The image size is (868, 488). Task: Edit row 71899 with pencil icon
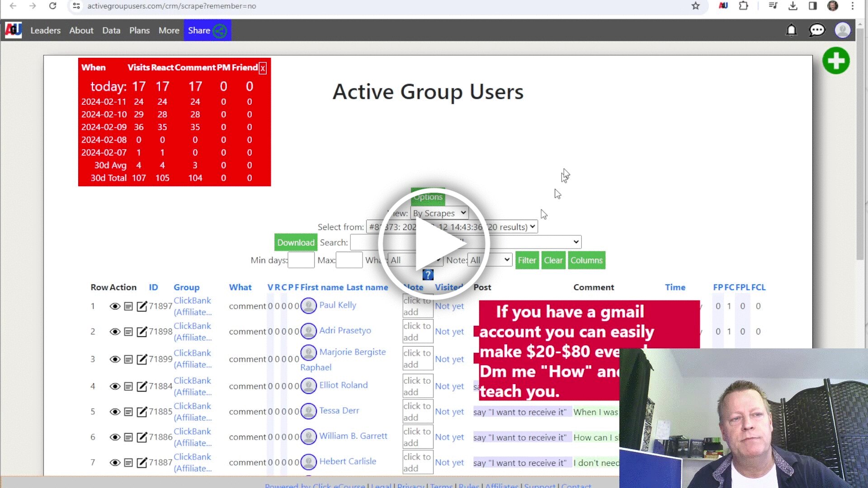click(x=142, y=359)
